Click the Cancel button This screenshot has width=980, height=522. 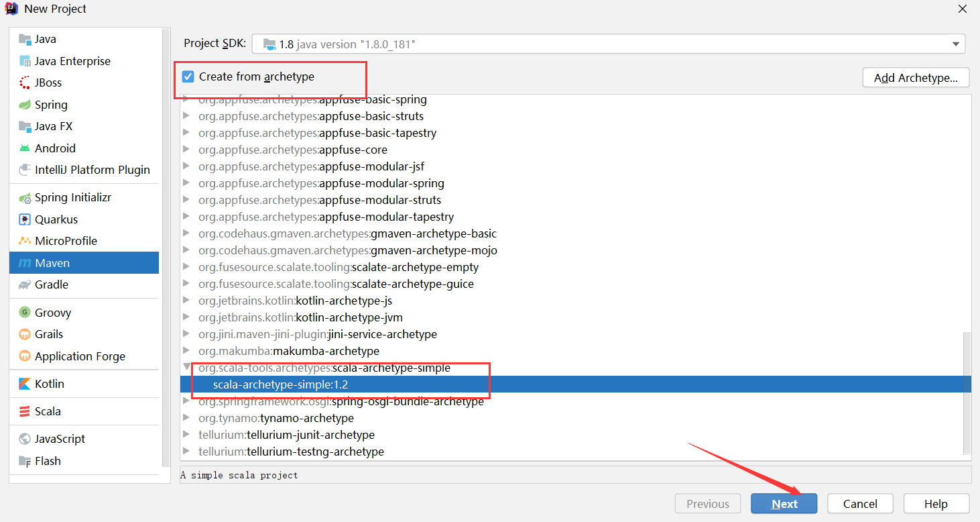click(860, 504)
